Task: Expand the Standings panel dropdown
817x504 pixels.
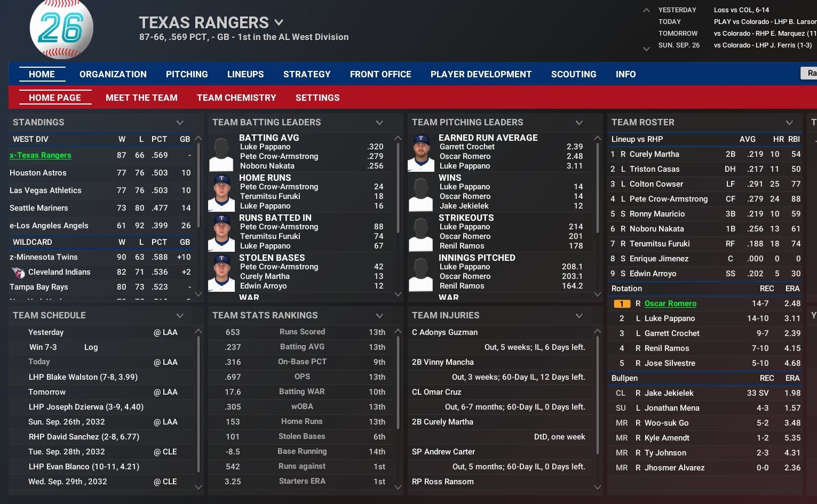Action: [x=180, y=123]
